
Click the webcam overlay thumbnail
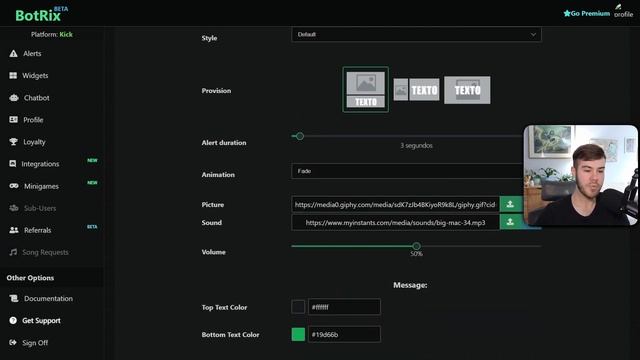(x=580, y=176)
